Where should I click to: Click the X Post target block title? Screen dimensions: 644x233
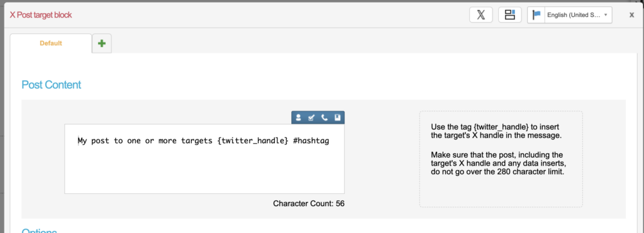41,15
